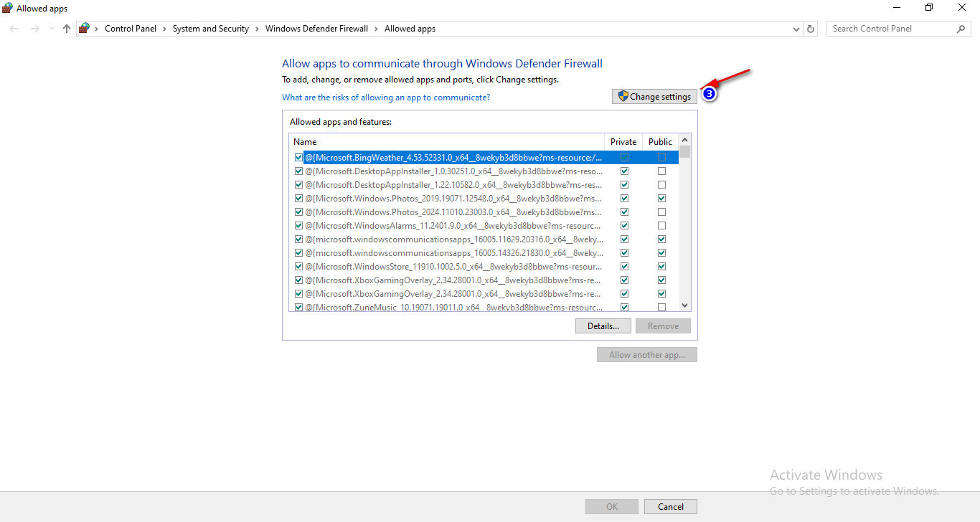Click the Remove button

tap(663, 326)
